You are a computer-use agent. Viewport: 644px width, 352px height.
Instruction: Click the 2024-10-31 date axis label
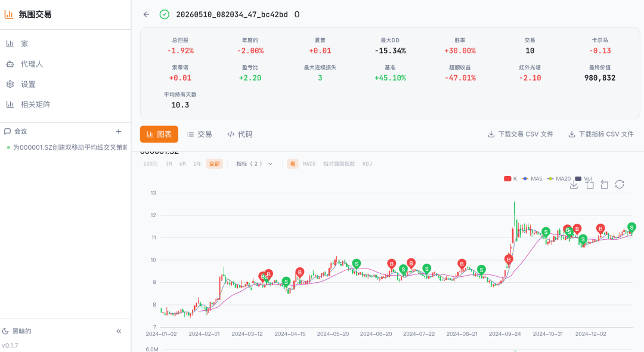tap(547, 334)
